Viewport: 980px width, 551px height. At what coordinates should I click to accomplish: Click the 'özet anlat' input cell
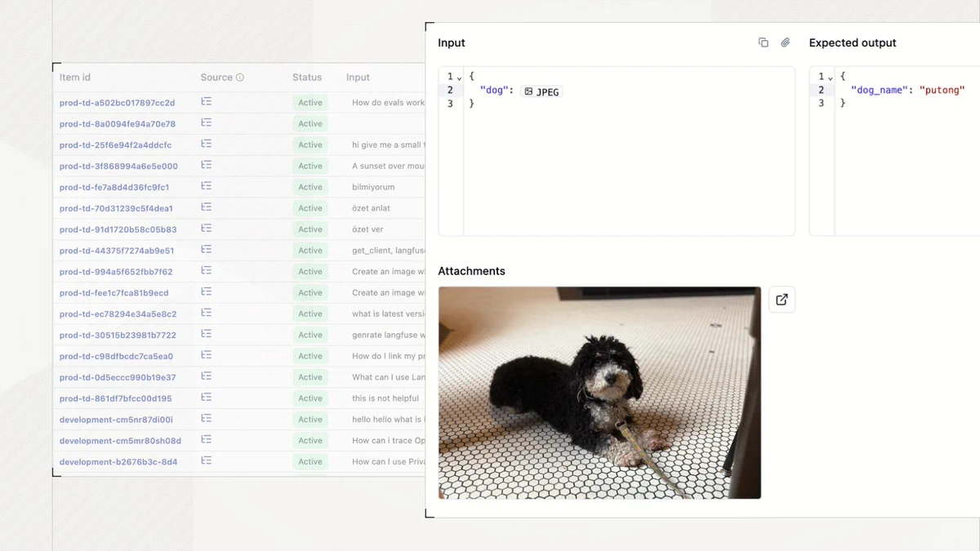(371, 209)
